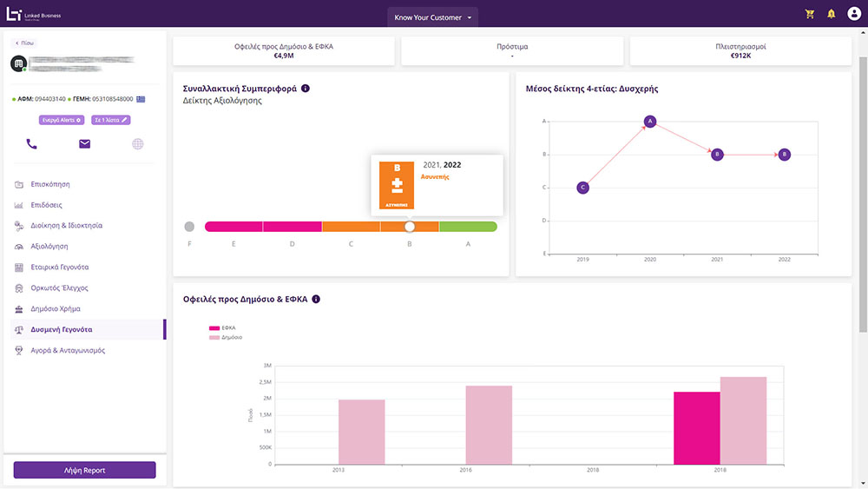Viewport: 868px width, 489px height.
Task: Open the Ορκωτός Έλεγχος section
Action: pos(59,288)
